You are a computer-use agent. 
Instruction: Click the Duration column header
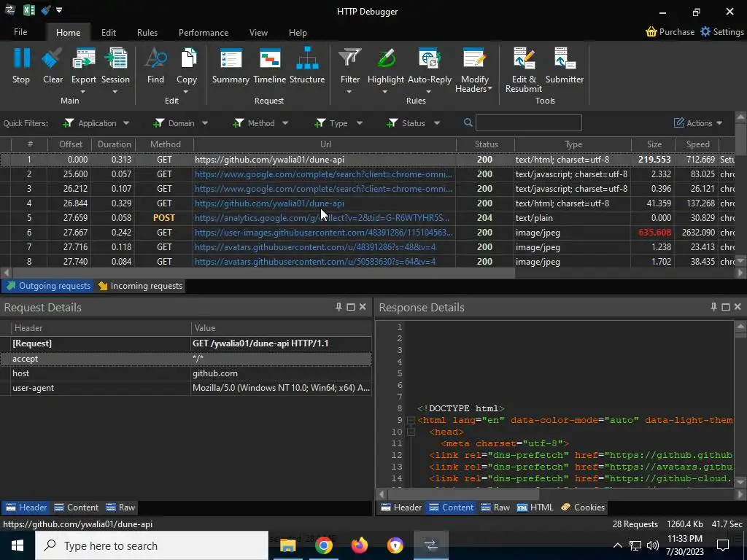(115, 144)
